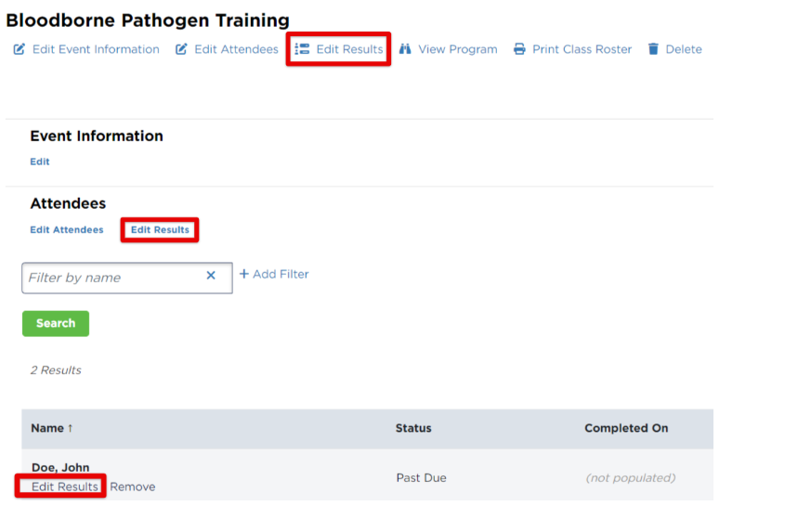
Task: Clear the name filter with the X icon
Action: coord(211,275)
